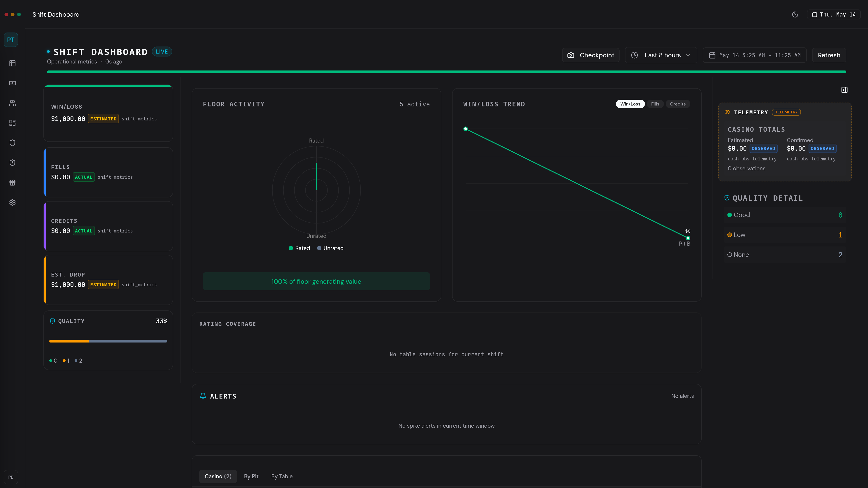
Task: Click the Quality Detail shield icon
Action: tap(727, 198)
